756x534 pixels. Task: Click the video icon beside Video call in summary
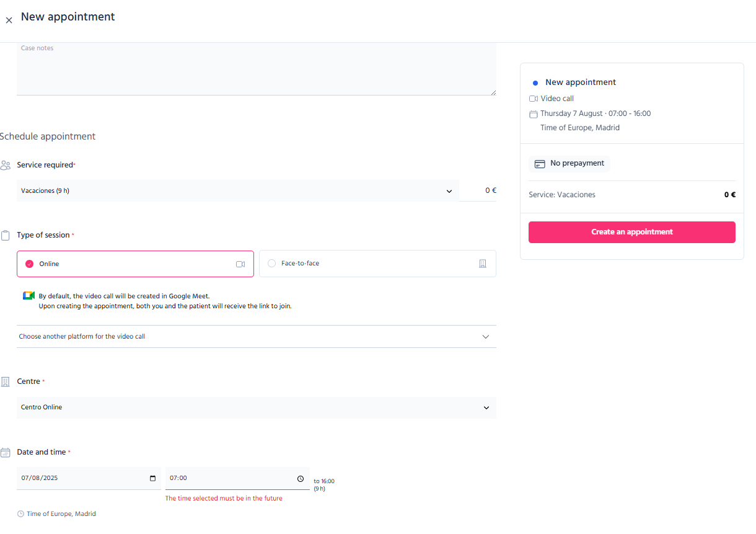coord(534,99)
